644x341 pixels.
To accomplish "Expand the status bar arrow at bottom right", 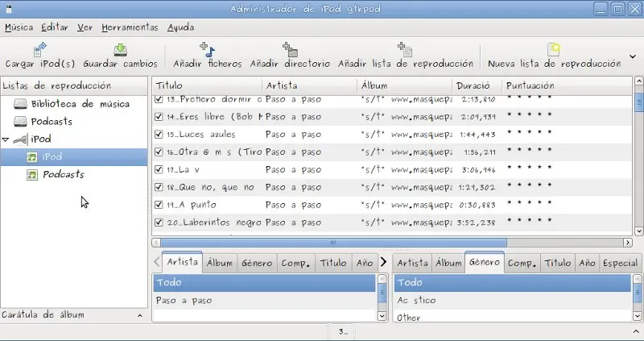I will pos(637,331).
